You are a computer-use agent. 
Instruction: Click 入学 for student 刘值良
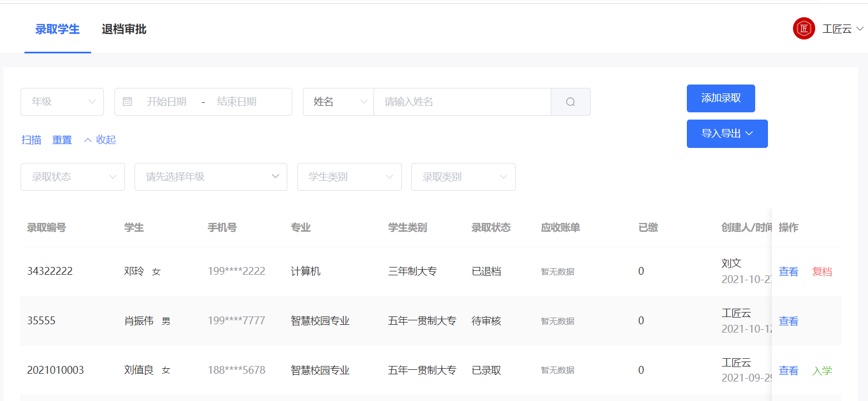click(822, 370)
